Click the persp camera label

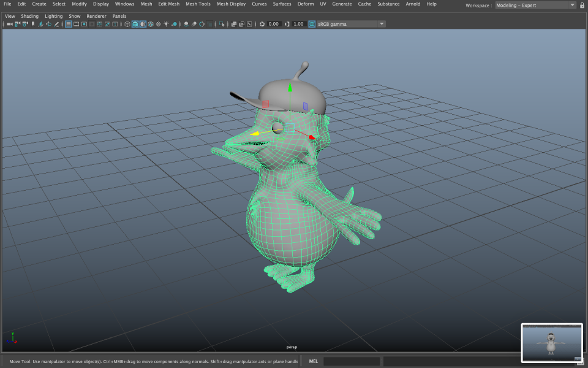coord(292,347)
